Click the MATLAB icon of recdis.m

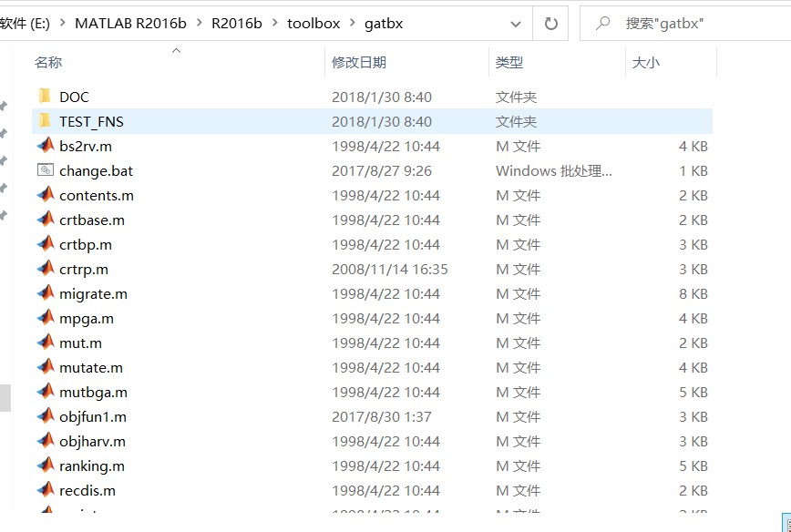tap(46, 490)
